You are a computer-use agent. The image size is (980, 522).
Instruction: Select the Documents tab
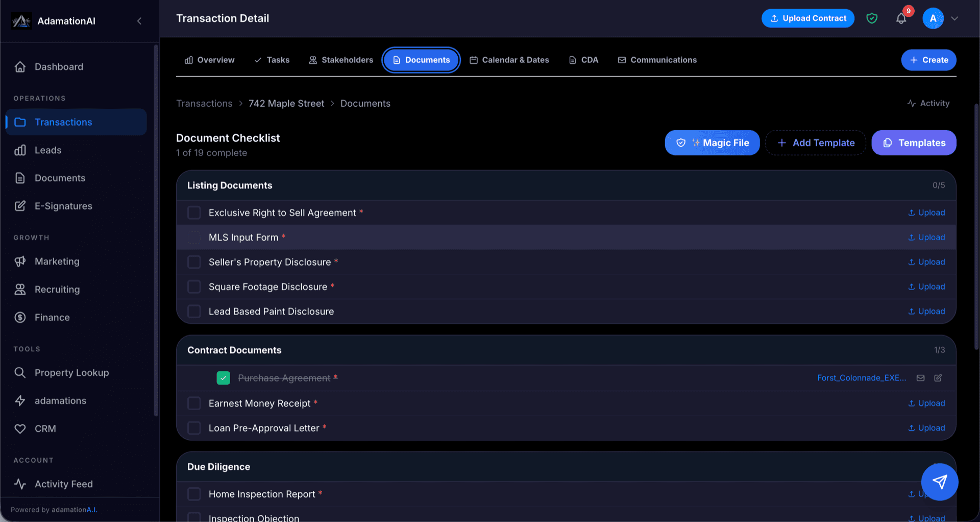[x=422, y=60]
